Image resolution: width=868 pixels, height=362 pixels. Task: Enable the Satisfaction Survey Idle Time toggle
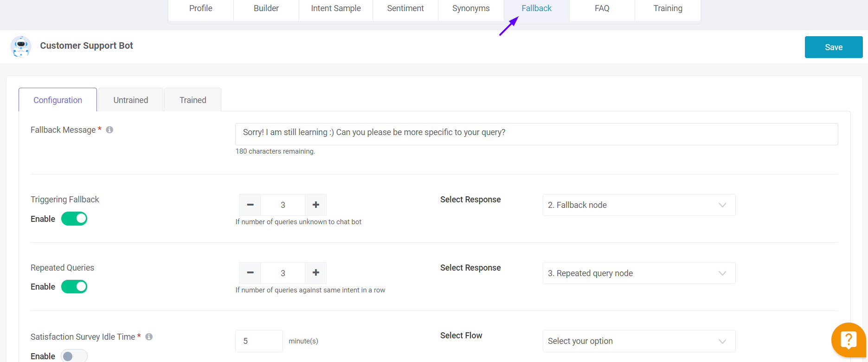point(74,356)
